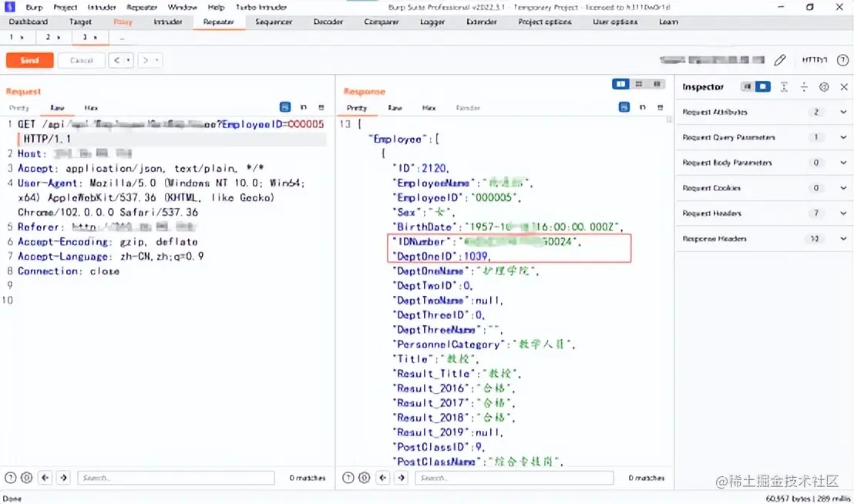Open the Burp menu
Viewport: 854px width, 504px height.
tap(34, 7)
